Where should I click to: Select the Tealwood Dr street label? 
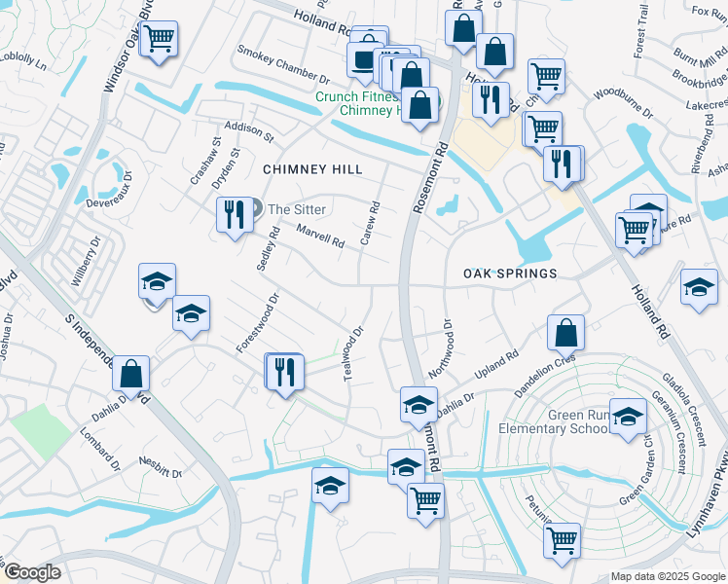coord(354,354)
